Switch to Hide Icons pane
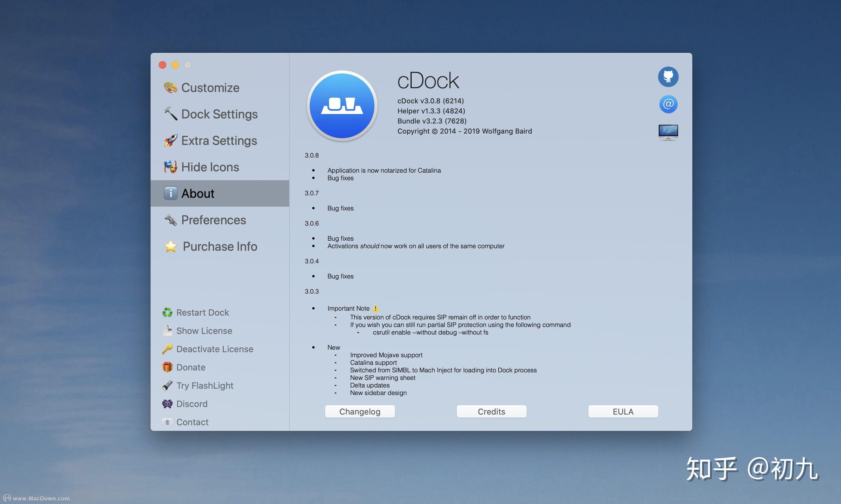The height and width of the screenshot is (504, 841). coord(220,167)
